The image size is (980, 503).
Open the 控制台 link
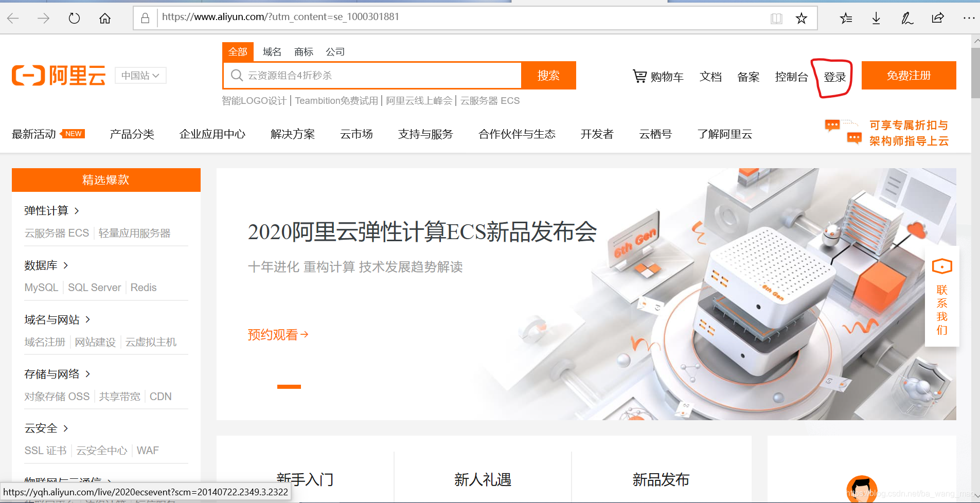click(x=791, y=77)
